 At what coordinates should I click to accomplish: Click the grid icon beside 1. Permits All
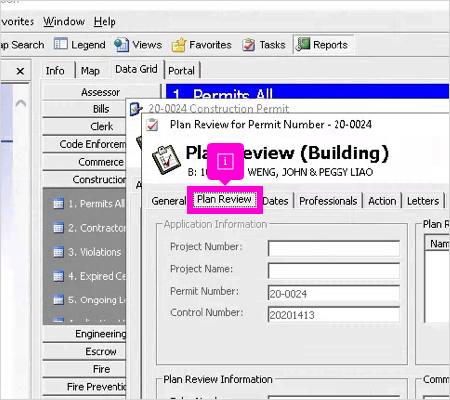(x=58, y=203)
